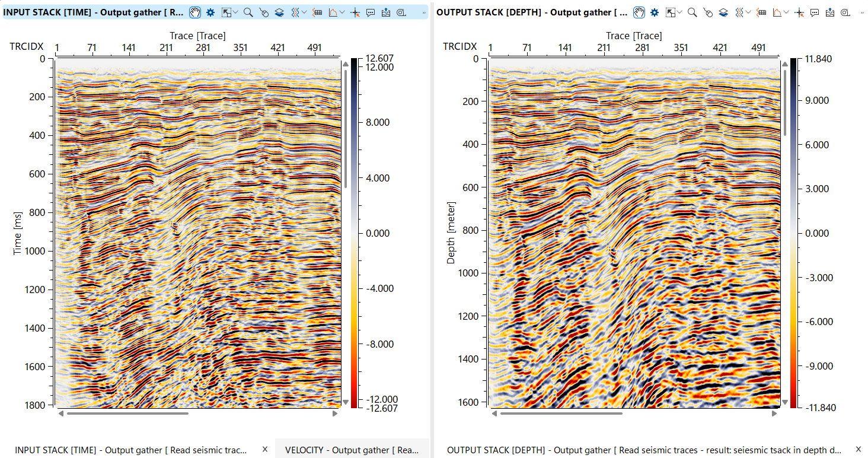
Task: Select the OUTPUT STACK [DEPTH] bottom tab
Action: 644,450
